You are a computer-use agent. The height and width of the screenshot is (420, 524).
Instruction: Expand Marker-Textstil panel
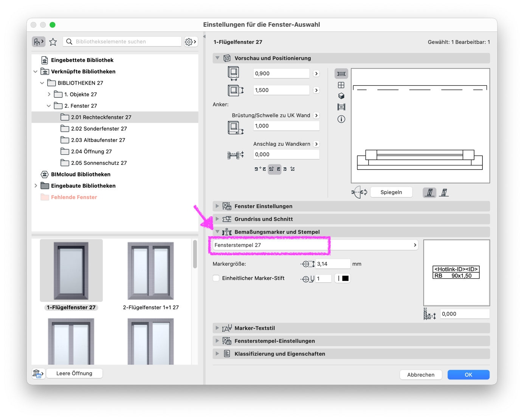[217, 328]
